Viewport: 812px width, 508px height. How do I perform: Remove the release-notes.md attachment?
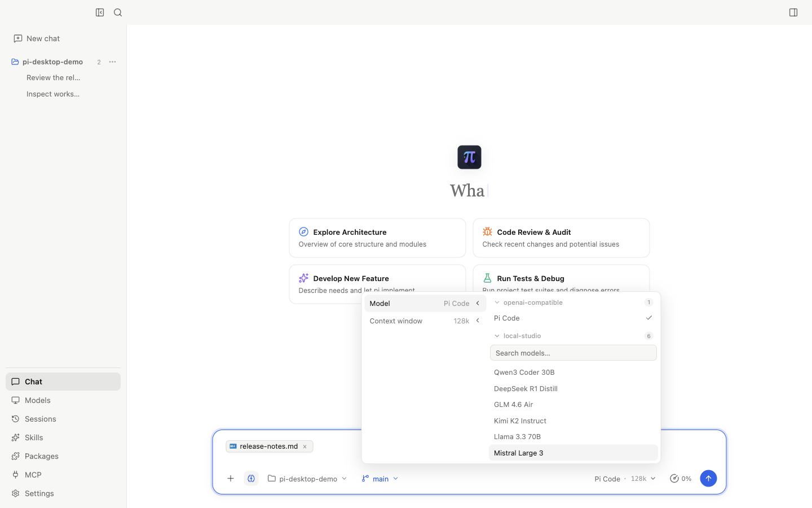pos(305,446)
